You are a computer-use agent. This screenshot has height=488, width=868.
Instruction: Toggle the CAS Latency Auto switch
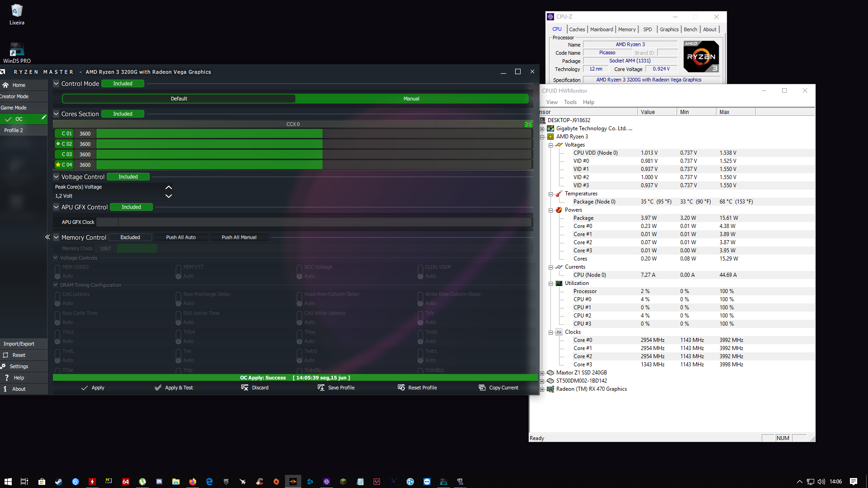[x=57, y=299]
